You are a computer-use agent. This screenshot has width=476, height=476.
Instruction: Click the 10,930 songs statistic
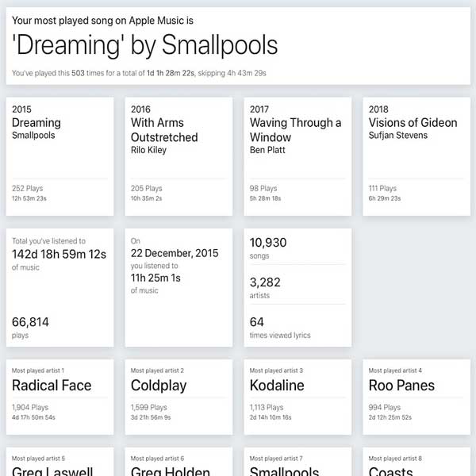pyautogui.click(x=268, y=248)
